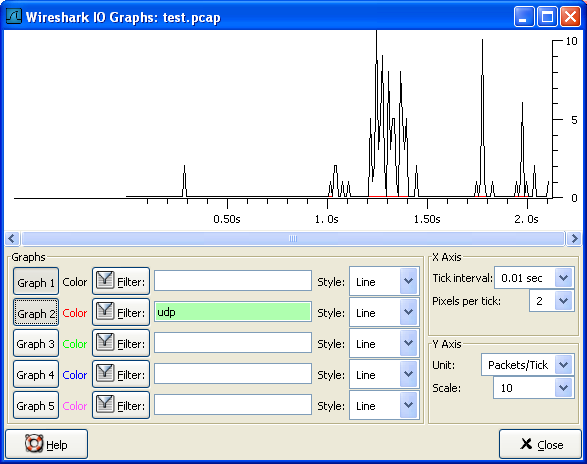This screenshot has height=464, width=587.
Task: Open the Y Axis Scale dropdown
Action: click(x=534, y=388)
